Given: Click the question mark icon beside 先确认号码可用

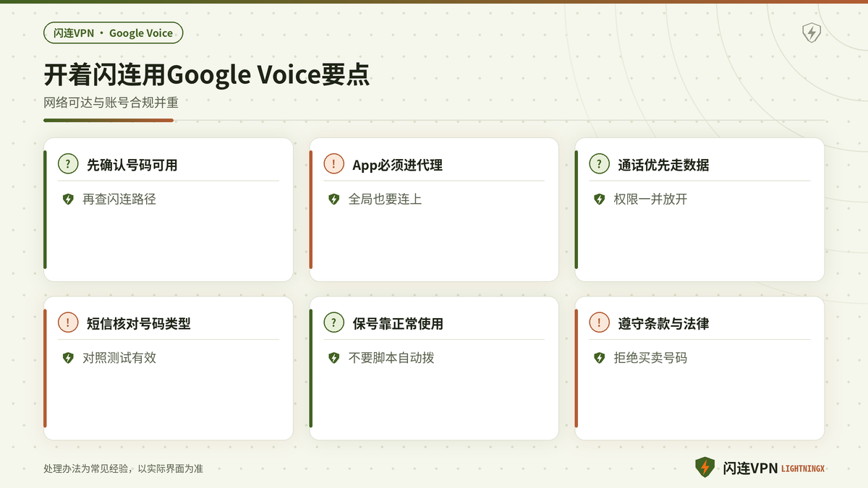Looking at the screenshot, I should [x=68, y=164].
